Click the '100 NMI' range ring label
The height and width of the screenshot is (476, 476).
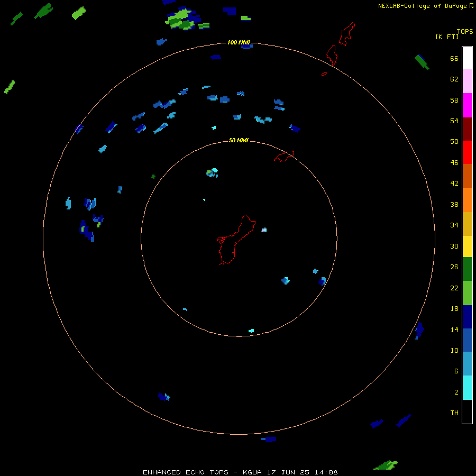239,42
